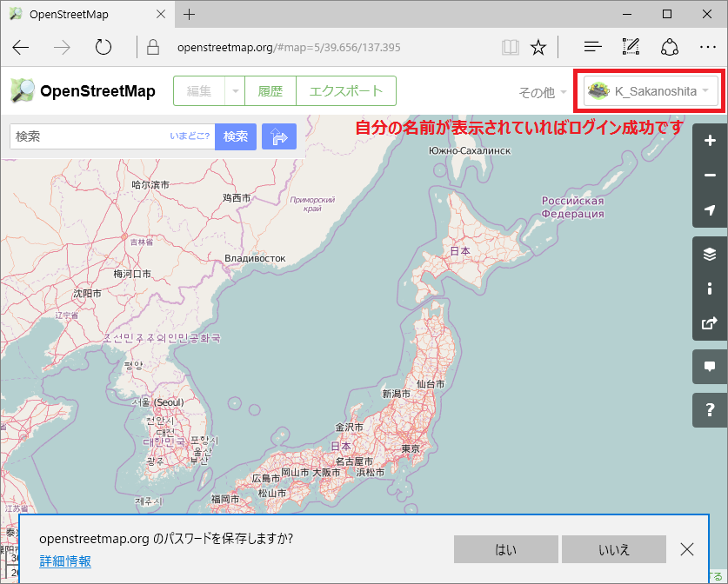This screenshot has height=584, width=728.
Task: Open the Edge share icon
Action: tap(670, 47)
